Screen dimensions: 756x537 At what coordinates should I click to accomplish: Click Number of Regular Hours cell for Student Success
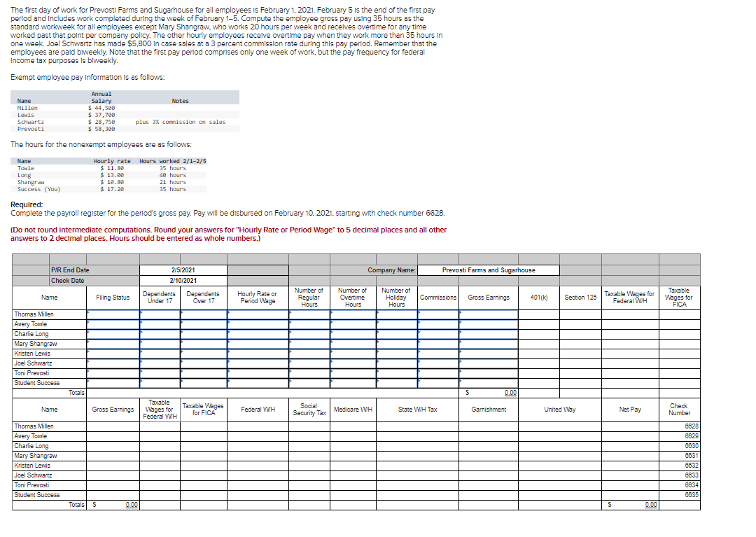click(x=309, y=383)
